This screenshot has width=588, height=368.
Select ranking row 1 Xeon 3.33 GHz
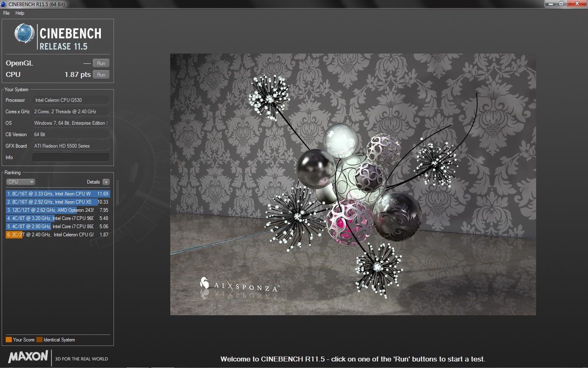click(x=58, y=194)
